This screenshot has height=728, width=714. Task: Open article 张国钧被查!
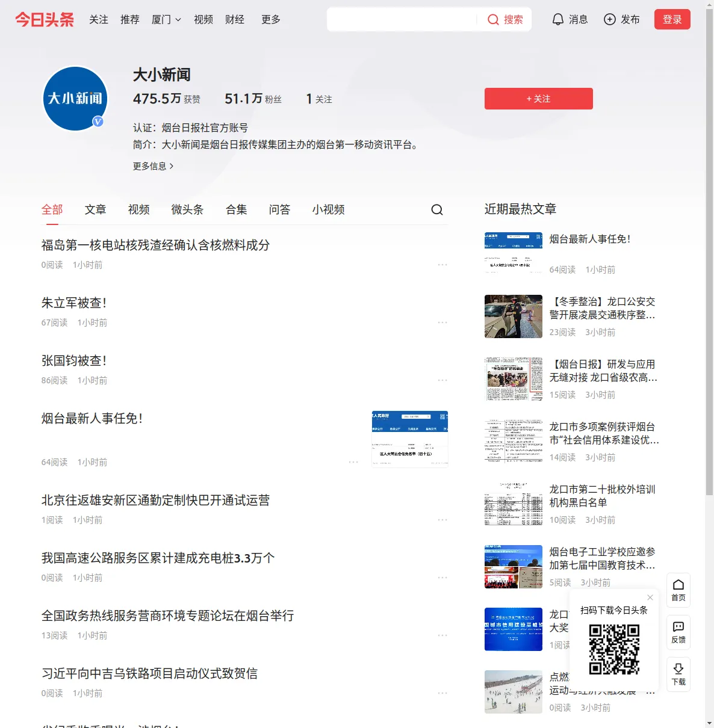tap(74, 361)
